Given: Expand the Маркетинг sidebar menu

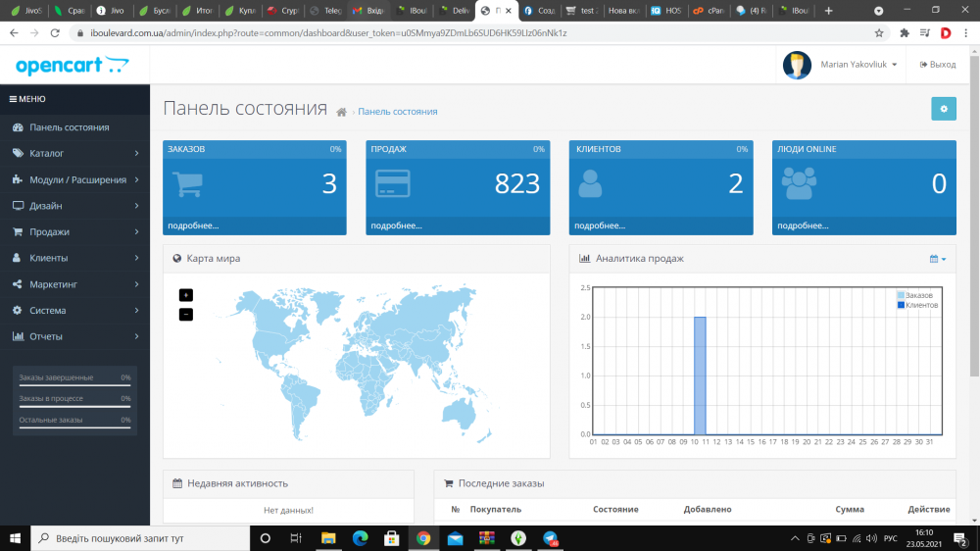Looking at the screenshot, I should [75, 284].
